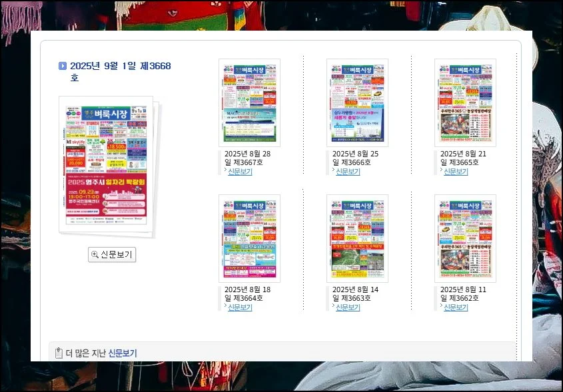Click the 신문보기 link under 제3666호
This screenshot has height=392, width=563.
[347, 172]
